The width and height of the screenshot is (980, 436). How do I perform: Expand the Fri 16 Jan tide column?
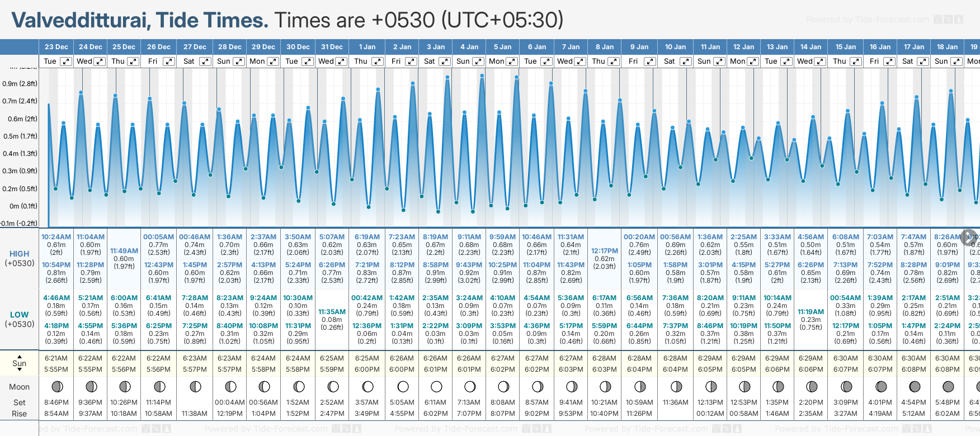[x=889, y=61]
